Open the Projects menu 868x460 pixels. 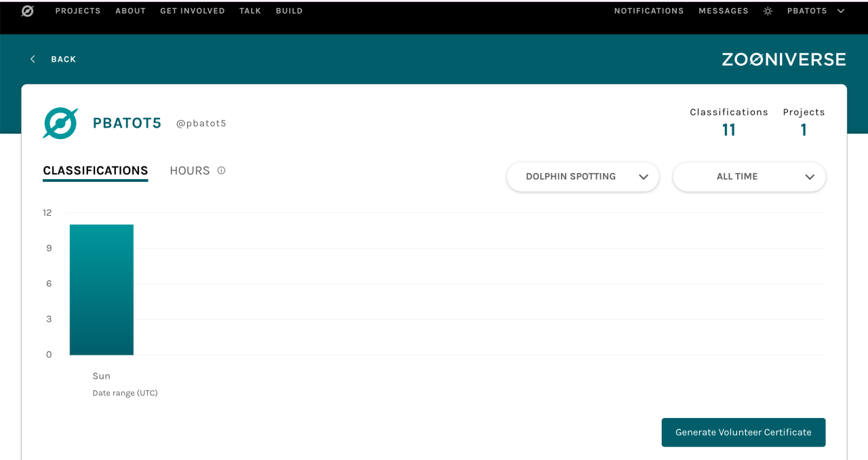pos(78,11)
